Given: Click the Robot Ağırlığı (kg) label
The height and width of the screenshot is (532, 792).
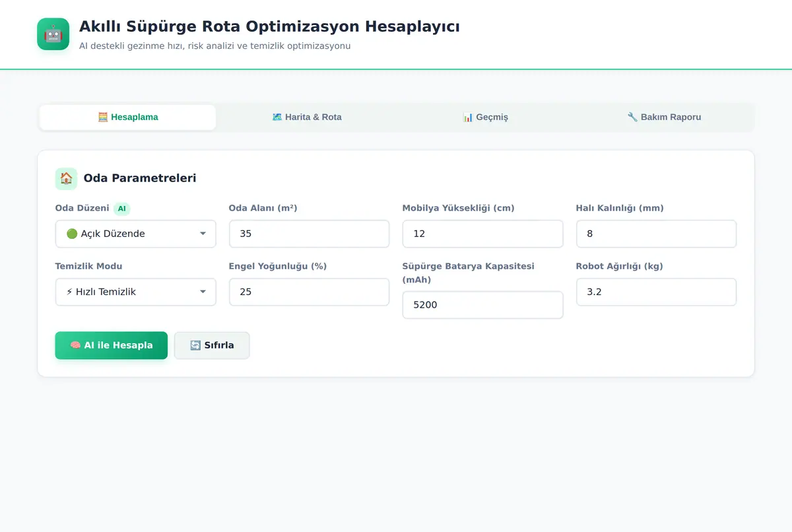Looking at the screenshot, I should 619,266.
